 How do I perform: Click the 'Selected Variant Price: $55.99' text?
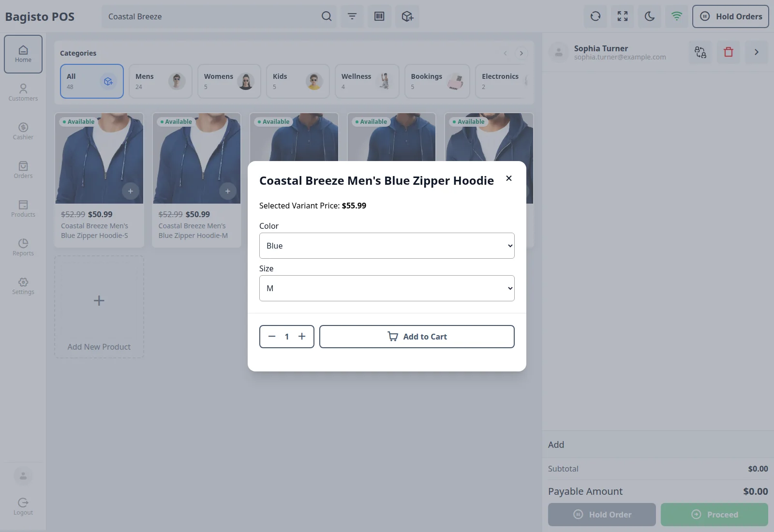(x=313, y=206)
